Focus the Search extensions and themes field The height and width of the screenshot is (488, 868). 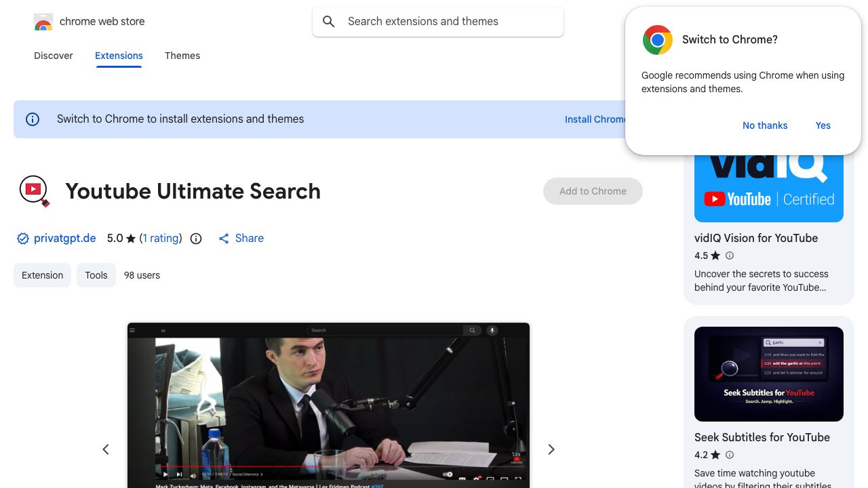[x=438, y=22]
